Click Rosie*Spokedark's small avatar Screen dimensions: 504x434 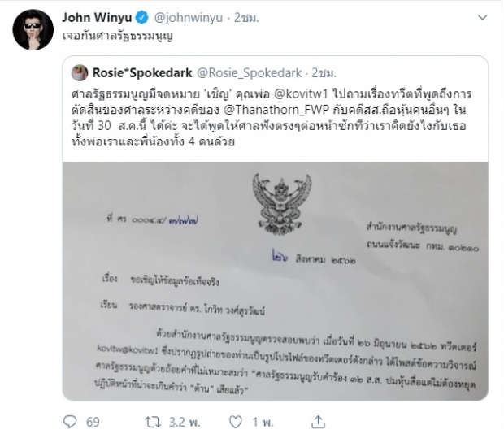(x=80, y=72)
